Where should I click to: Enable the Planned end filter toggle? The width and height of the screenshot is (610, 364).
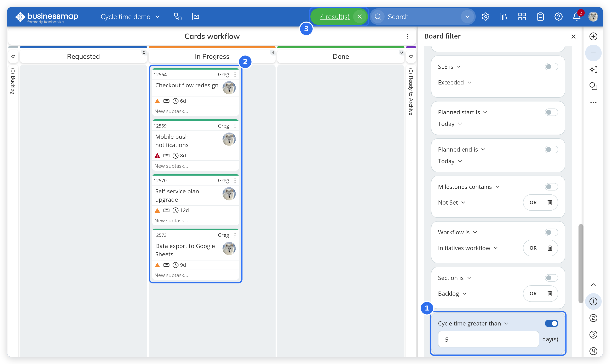(x=551, y=150)
